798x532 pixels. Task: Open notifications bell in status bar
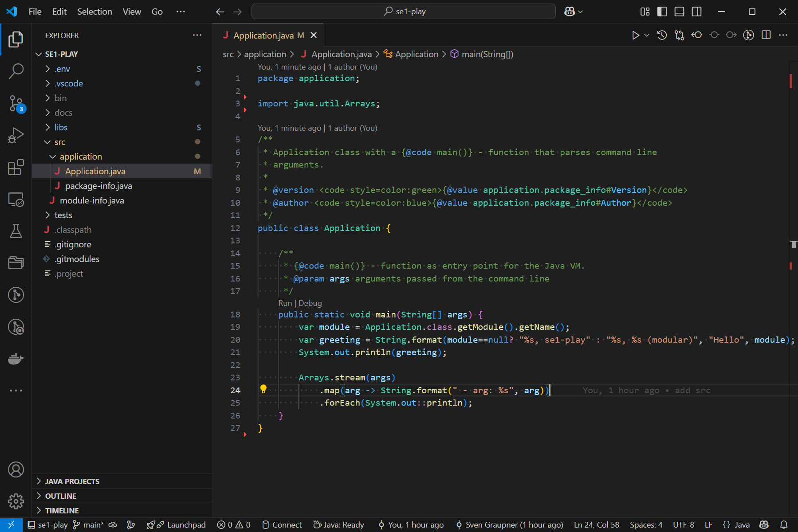[x=784, y=525]
